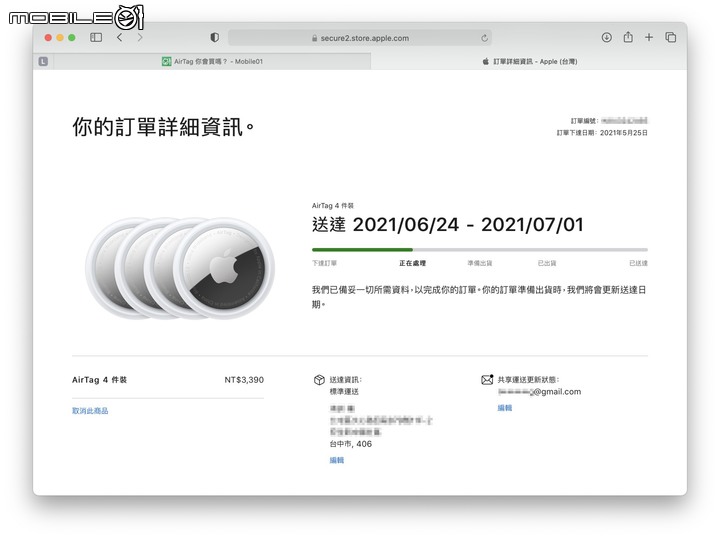Screen dimensions: 720x539
Task: Add a new tab with plus icon
Action: (x=649, y=38)
